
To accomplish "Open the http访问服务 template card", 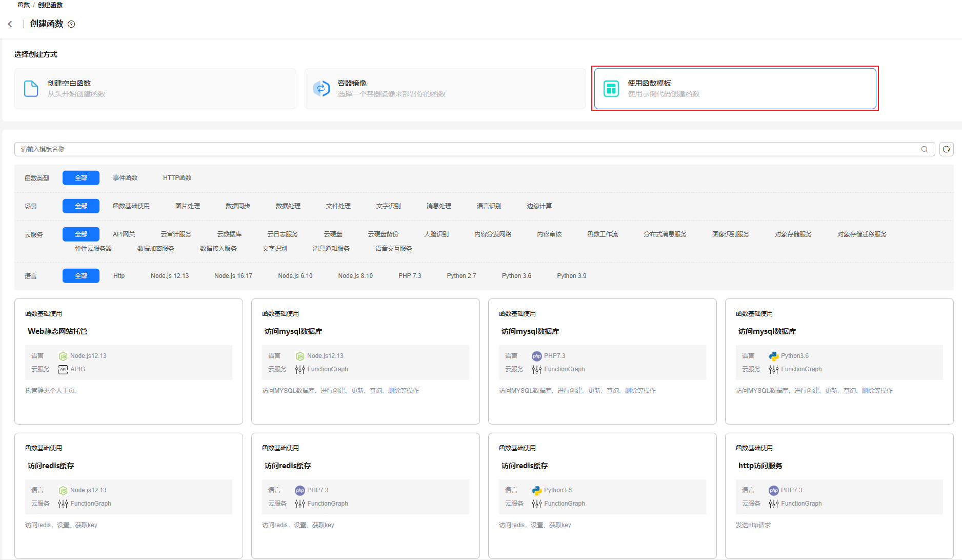I will (839, 495).
